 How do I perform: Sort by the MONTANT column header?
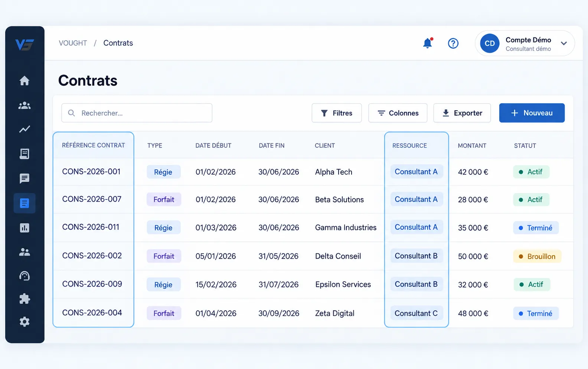pyautogui.click(x=472, y=146)
